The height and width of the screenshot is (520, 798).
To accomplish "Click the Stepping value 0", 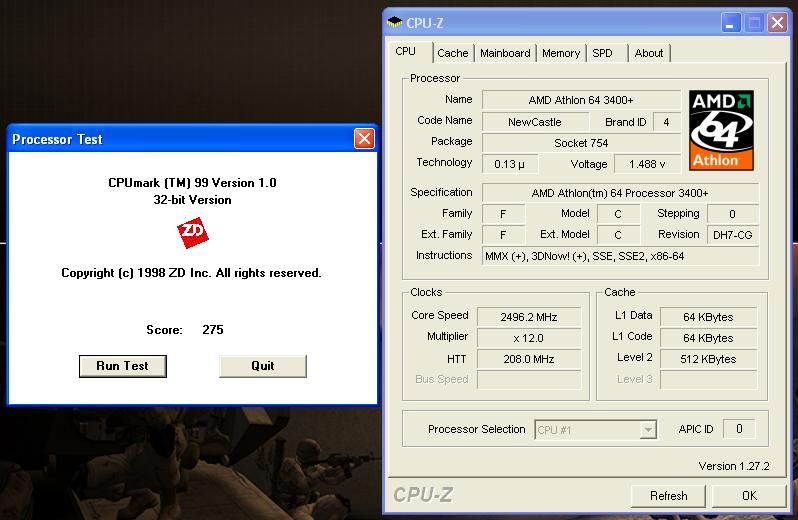I will tap(733, 214).
